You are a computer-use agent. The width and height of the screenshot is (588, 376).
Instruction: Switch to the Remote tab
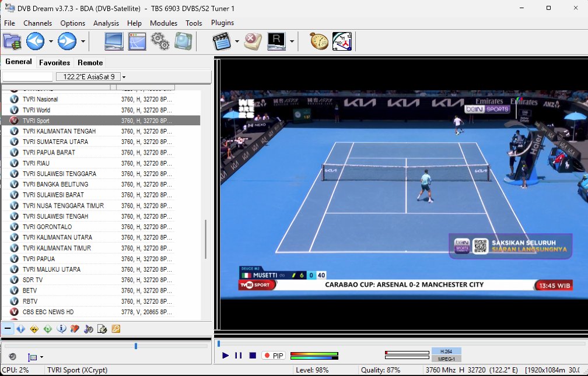pyautogui.click(x=90, y=62)
